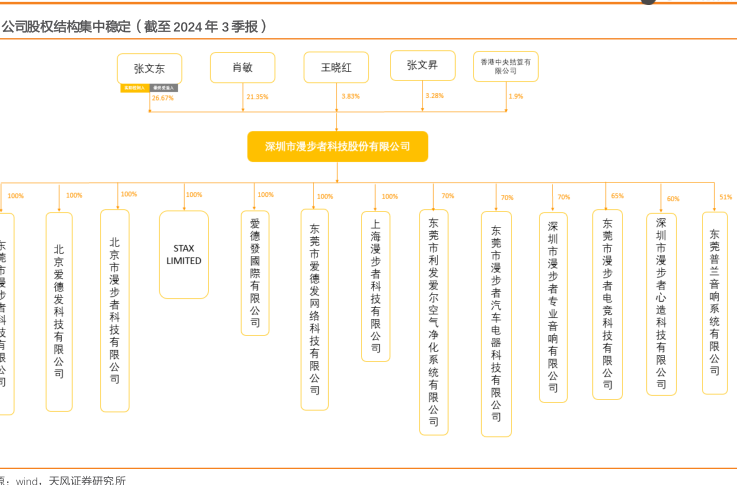
Task: Select the 深圳市漫步者专业音响有限公司 box
Action: pyautogui.click(x=553, y=307)
